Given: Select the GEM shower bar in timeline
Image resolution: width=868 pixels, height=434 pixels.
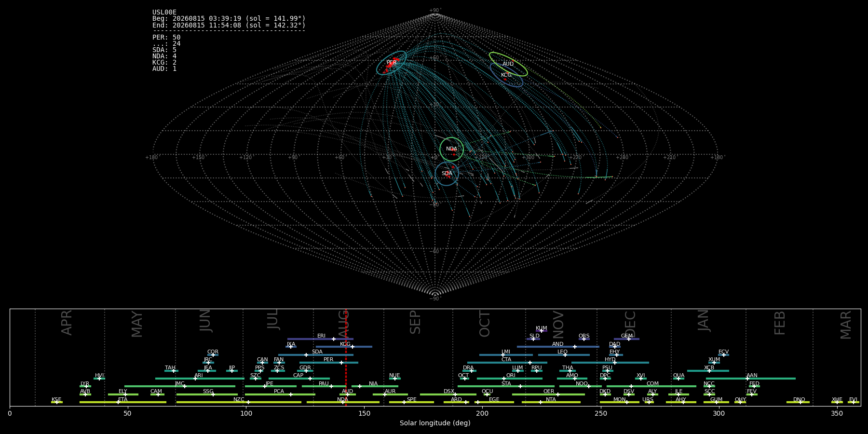Looking at the screenshot, I should [x=626, y=339].
